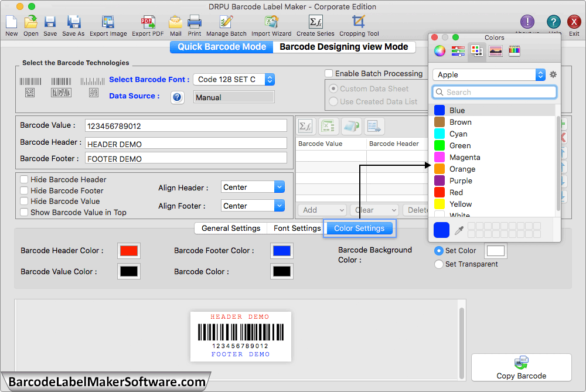This screenshot has height=392, width=586.
Task: Open the Clear dropdown button
Action: pos(374,210)
